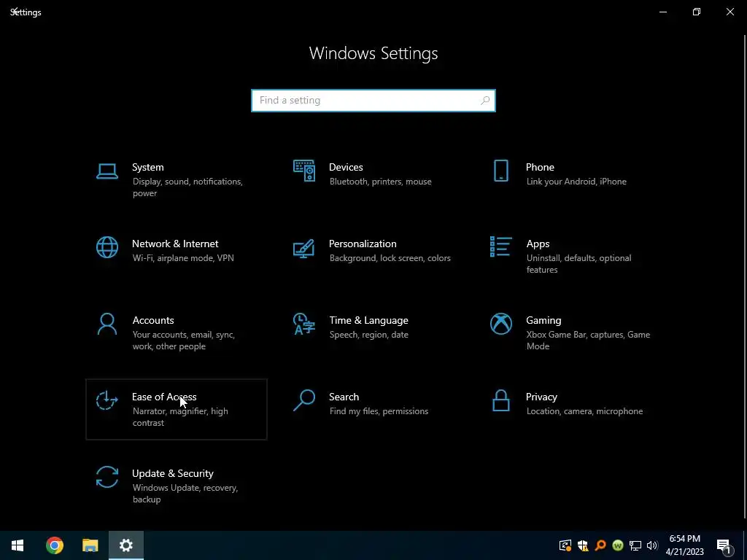The height and width of the screenshot is (560, 747).
Task: Launch Google Chrome from the taskbar
Action: pyautogui.click(x=54, y=545)
